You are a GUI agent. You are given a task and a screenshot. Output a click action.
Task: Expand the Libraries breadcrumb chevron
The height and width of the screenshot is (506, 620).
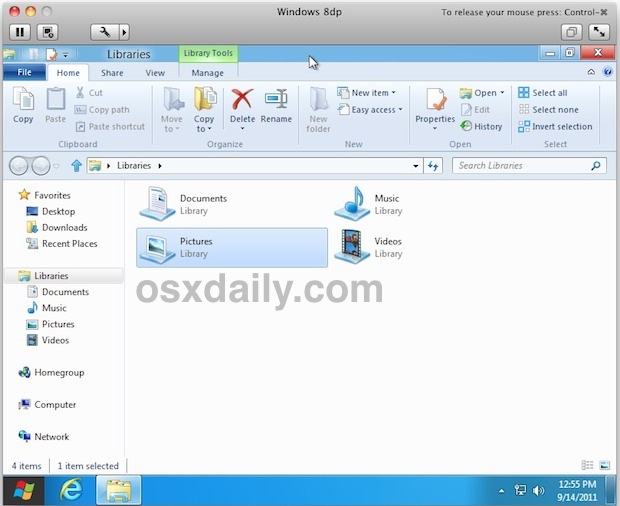(160, 166)
